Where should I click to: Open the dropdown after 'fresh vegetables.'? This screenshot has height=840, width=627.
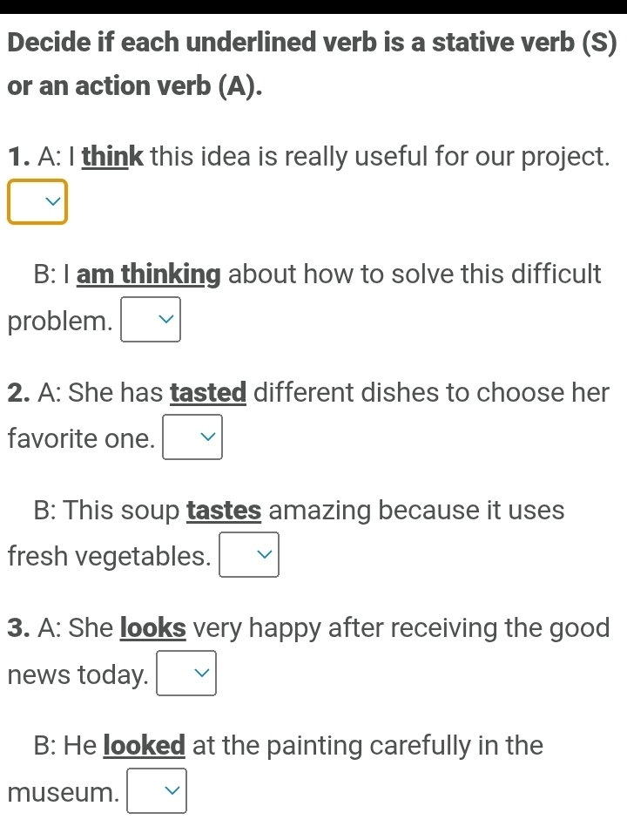[250, 556]
